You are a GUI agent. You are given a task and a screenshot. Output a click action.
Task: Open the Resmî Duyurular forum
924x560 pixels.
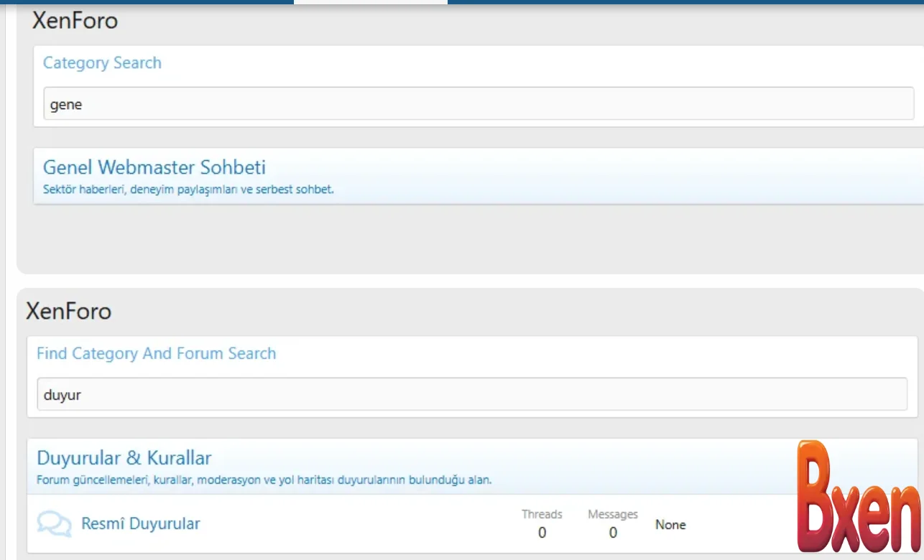[141, 524]
